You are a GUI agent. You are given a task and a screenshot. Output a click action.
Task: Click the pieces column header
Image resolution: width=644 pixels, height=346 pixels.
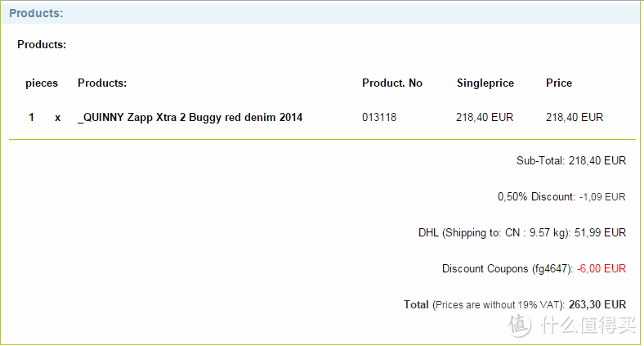tap(42, 83)
